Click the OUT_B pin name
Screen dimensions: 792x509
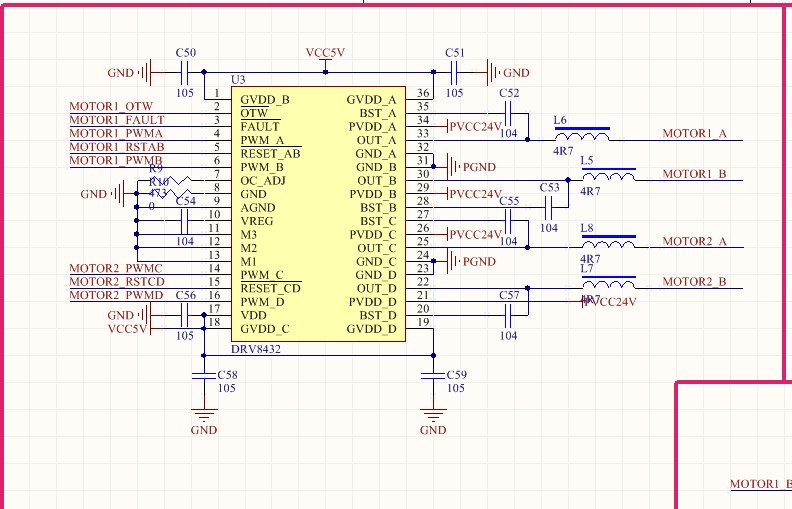(x=377, y=180)
